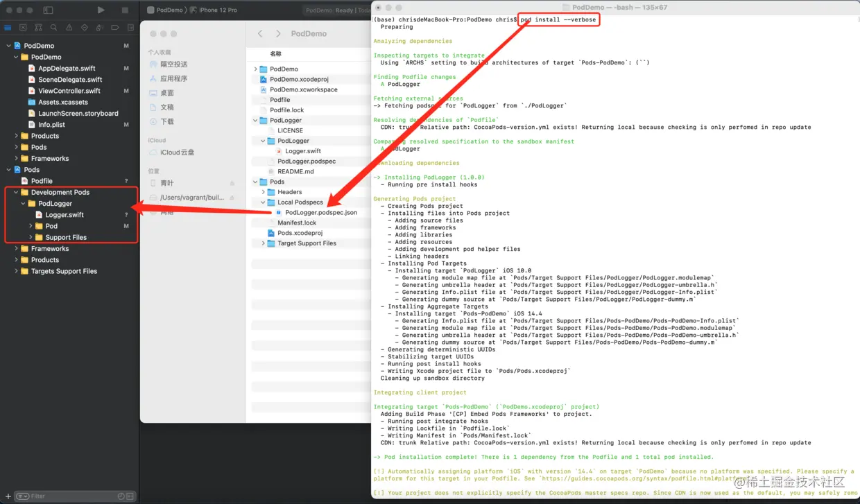
Task: Show recently modified files filter clock icon
Action: 121,496
